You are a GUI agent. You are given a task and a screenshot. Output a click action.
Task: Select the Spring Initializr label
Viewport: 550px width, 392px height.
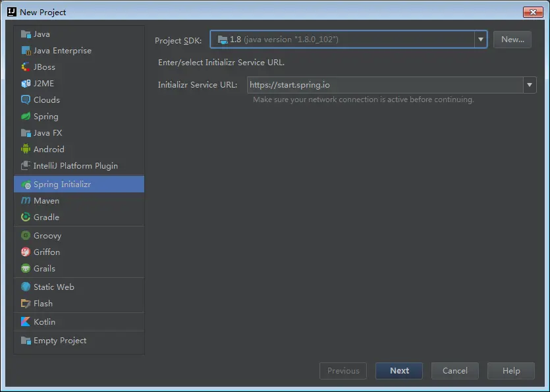pyautogui.click(x=62, y=184)
